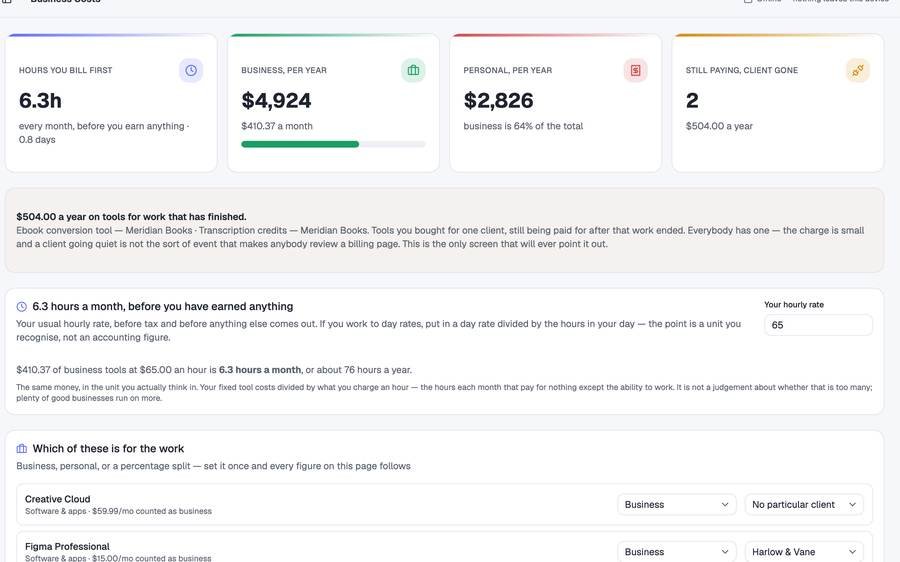Click "every month, before you earn anything" text
This screenshot has height=562, width=900.
click(102, 126)
